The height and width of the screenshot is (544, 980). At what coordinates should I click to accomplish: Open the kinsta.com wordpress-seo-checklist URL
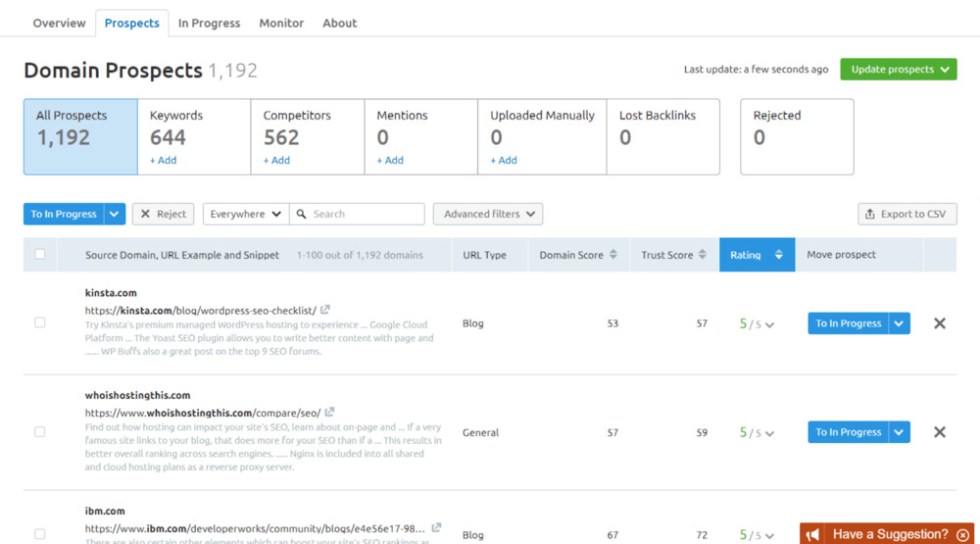(x=201, y=310)
